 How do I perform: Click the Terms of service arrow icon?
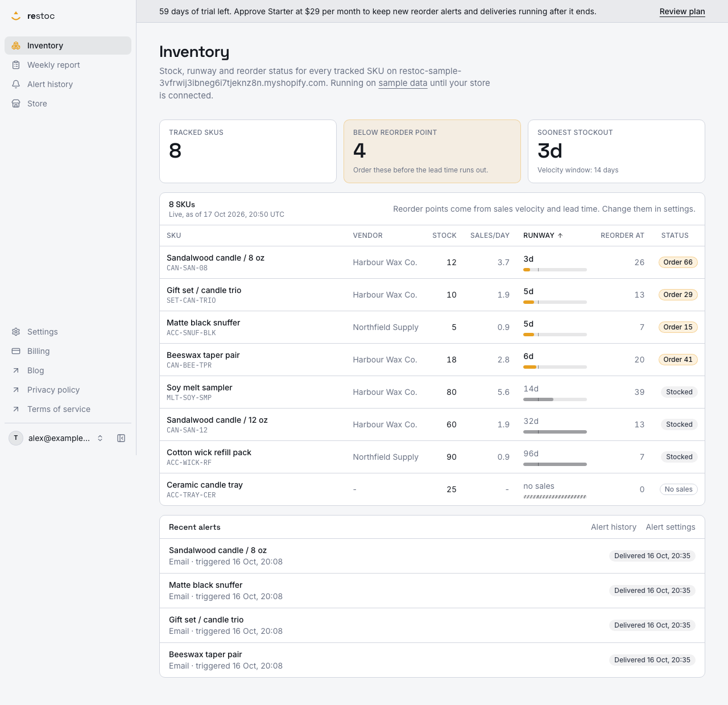tap(16, 409)
